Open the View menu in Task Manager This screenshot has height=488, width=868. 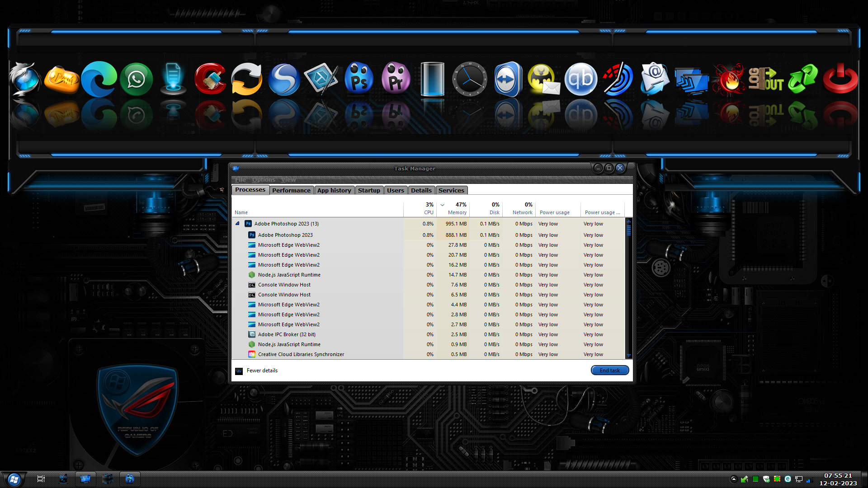(288, 180)
